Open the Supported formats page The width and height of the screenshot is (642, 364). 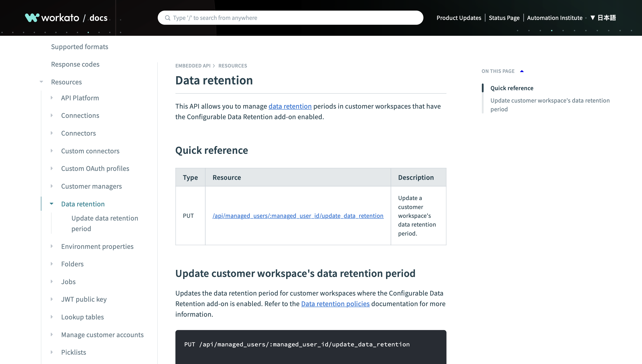tap(80, 47)
